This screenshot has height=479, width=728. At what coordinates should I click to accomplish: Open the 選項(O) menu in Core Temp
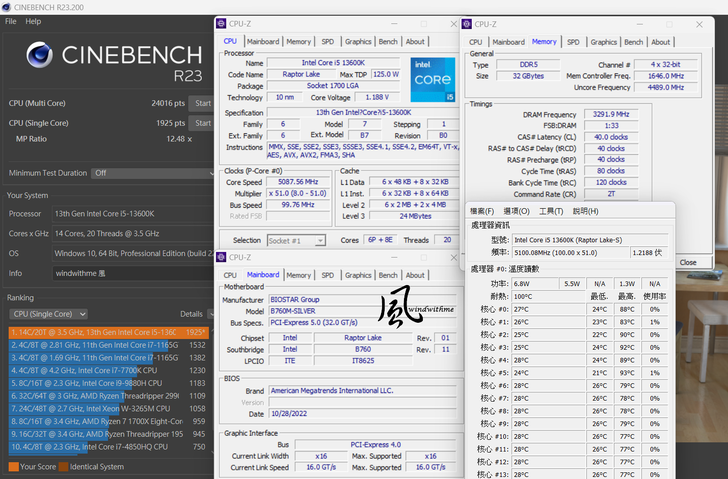[x=516, y=211]
